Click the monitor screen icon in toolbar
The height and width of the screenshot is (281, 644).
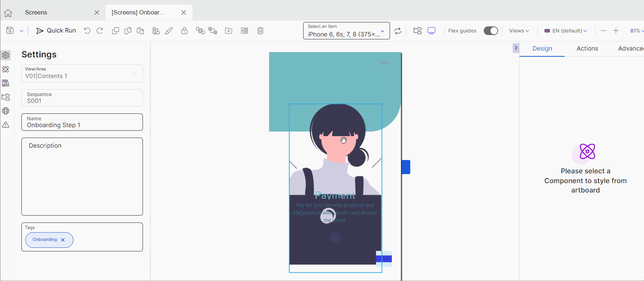click(431, 31)
